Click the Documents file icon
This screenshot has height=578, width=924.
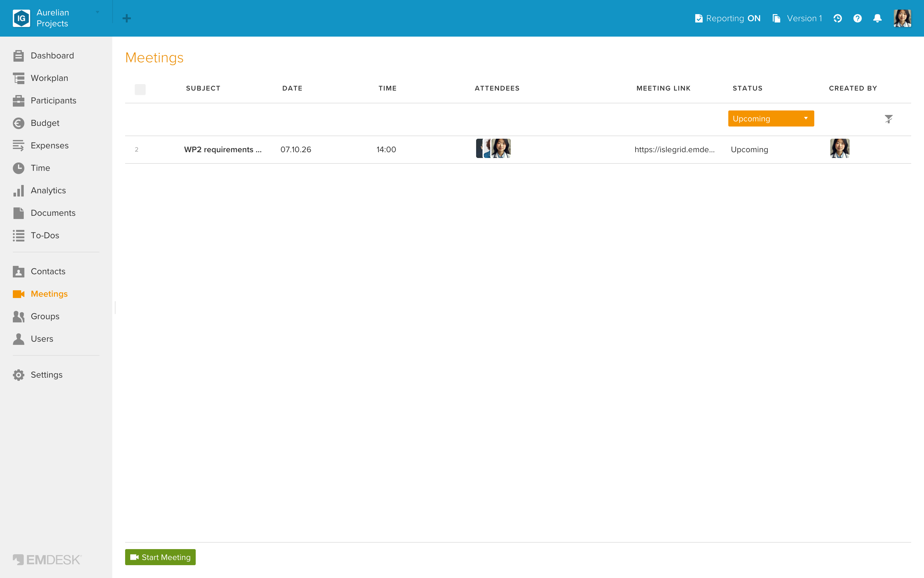click(x=18, y=213)
